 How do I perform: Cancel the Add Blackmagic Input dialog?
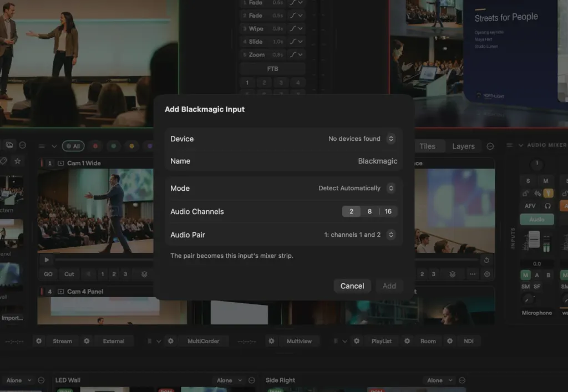click(x=352, y=286)
